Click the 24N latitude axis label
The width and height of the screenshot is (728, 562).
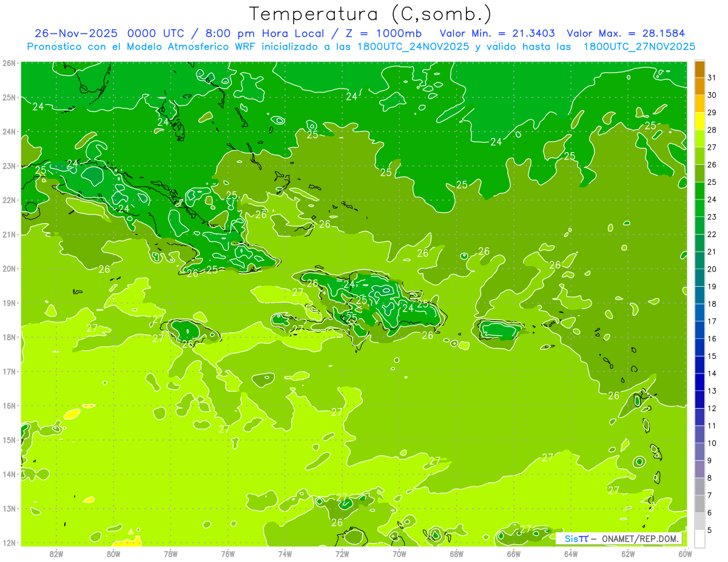(9, 132)
